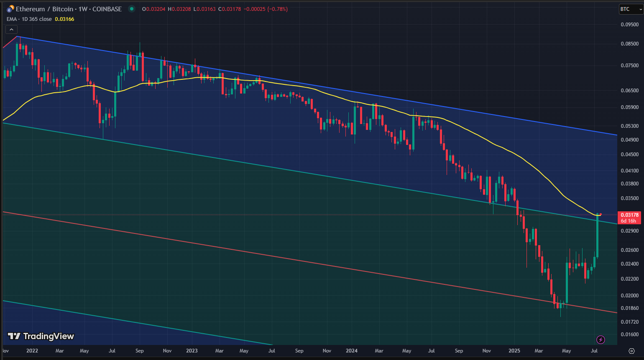Click the 0.01860 price axis label

click(629, 308)
